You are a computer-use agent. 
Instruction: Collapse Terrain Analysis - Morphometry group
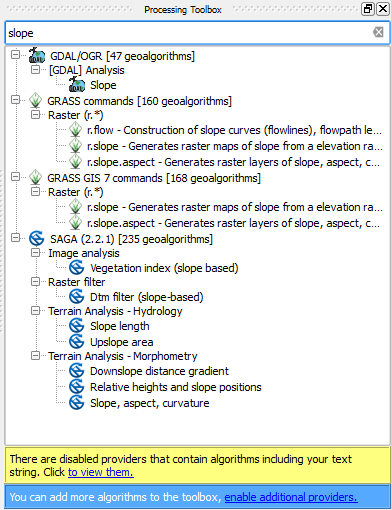[x=35, y=356]
